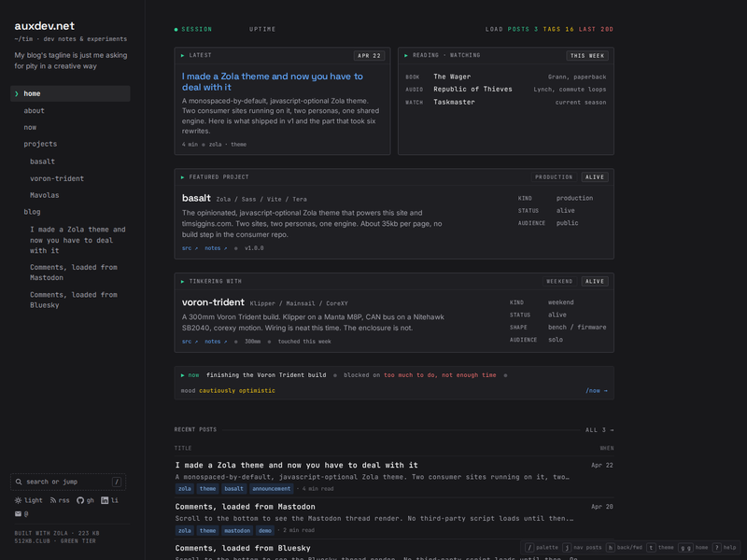The height and width of the screenshot is (560, 747).
Task: Open basalt src link
Action: tap(190, 248)
